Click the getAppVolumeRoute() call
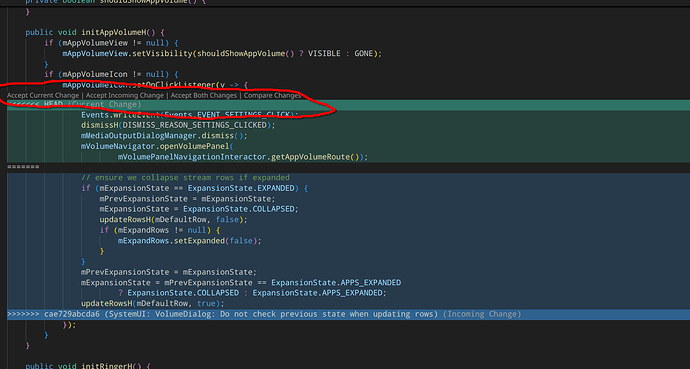Image resolution: width=690 pixels, height=369 pixels. point(315,157)
